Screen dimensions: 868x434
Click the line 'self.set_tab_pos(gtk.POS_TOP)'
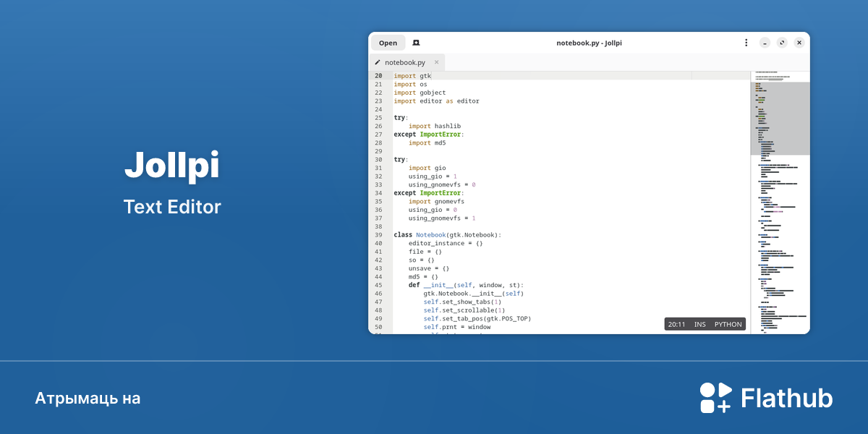tap(477, 318)
